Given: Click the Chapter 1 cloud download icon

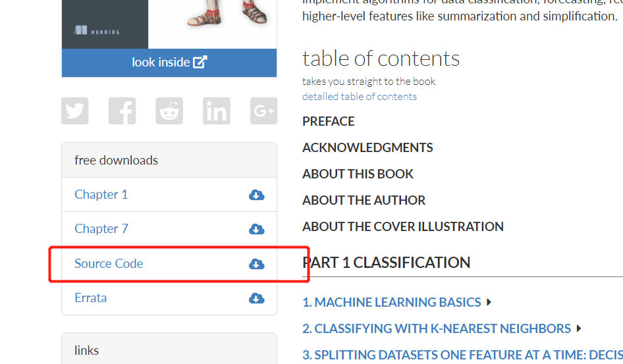Looking at the screenshot, I should [257, 195].
